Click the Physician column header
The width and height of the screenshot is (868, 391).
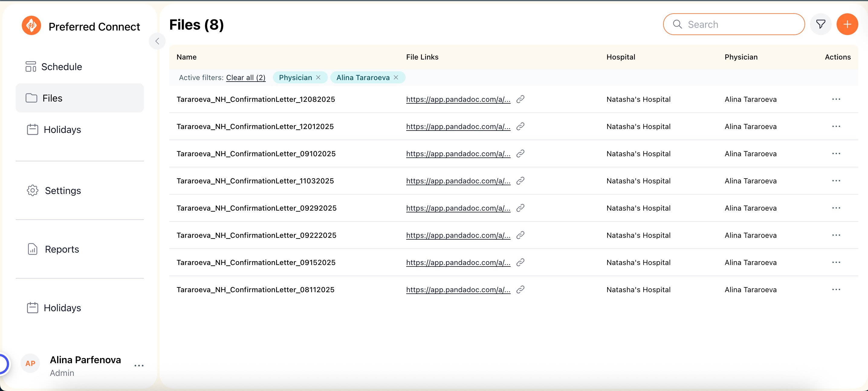741,57
